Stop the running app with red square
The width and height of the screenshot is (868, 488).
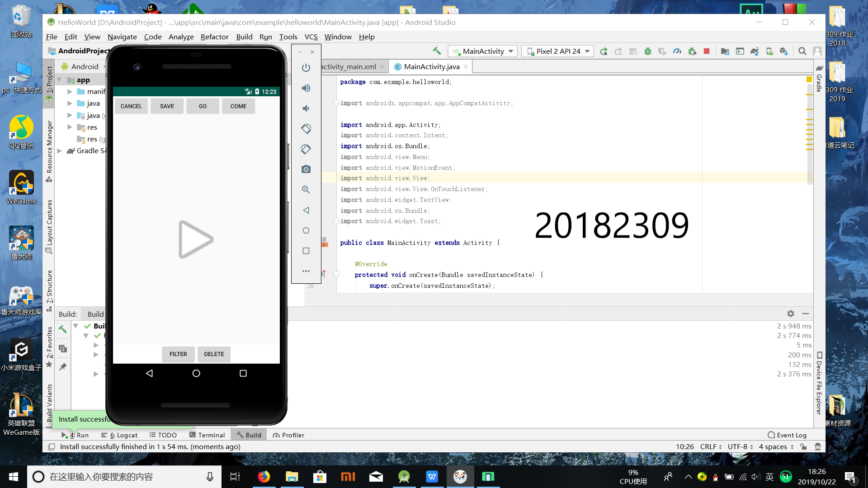(x=706, y=51)
